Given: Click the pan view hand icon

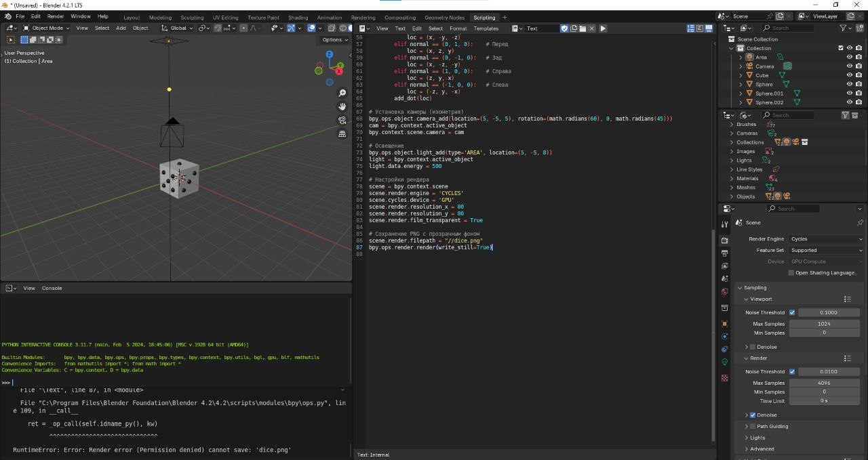Looking at the screenshot, I should coord(342,106).
